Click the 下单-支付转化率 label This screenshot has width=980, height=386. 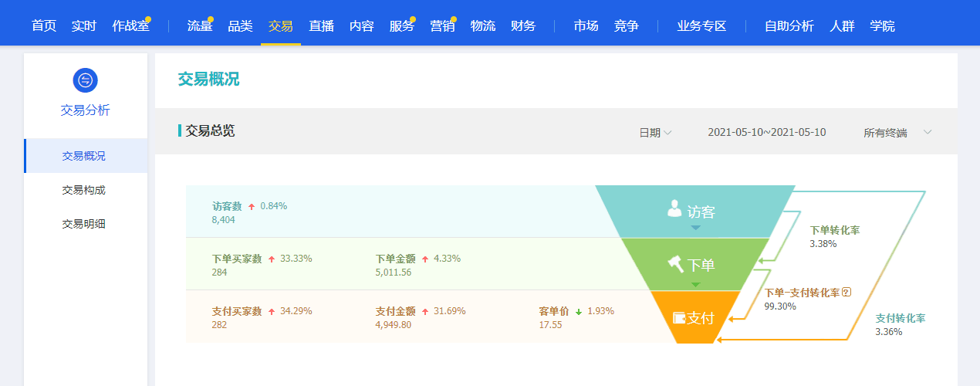[x=802, y=293]
